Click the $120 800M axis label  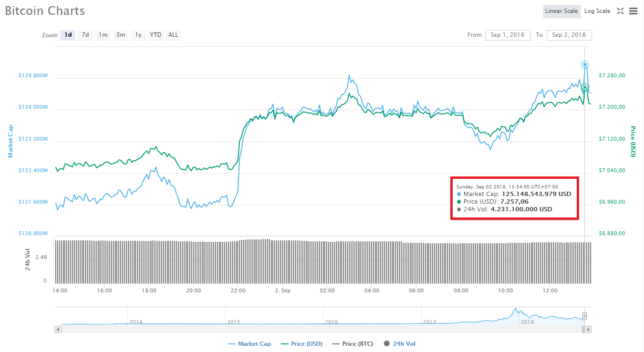click(33, 234)
